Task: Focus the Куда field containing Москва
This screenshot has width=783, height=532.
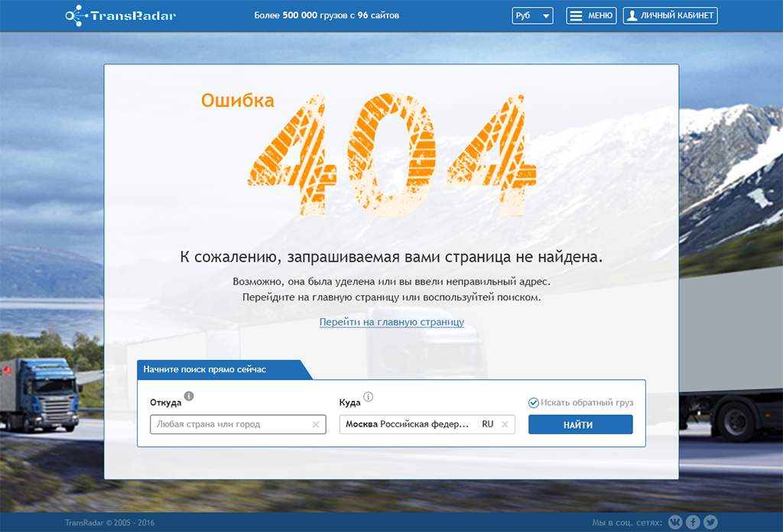Action: click(427, 424)
